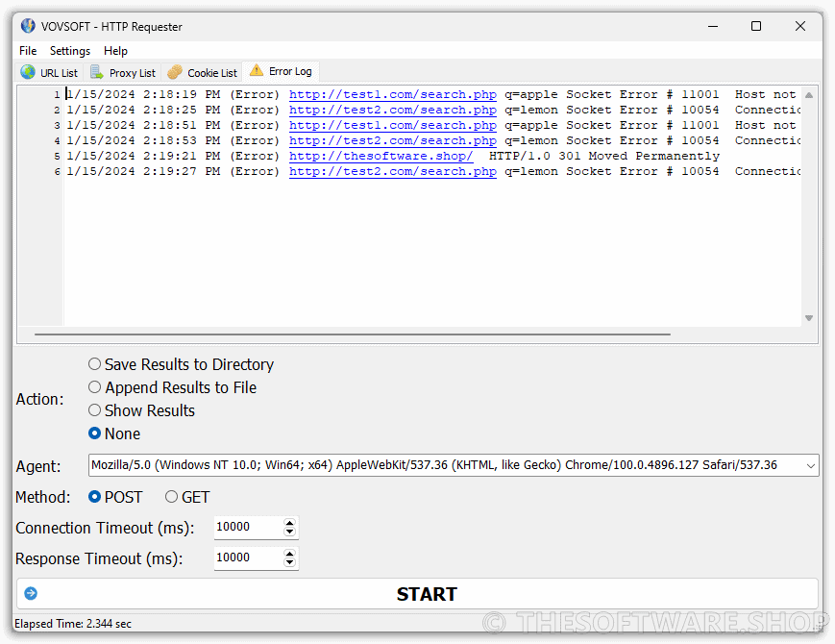This screenshot has height=644, width=835.
Task: Open the thesoftware.shop link in log
Action: pyautogui.click(x=381, y=157)
